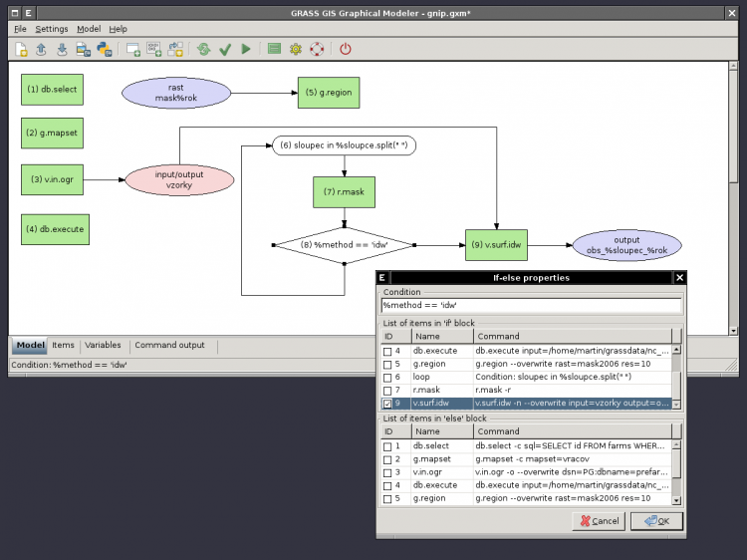Image resolution: width=747 pixels, height=560 pixels.
Task: Run the model with green play icon
Action: coord(246,49)
